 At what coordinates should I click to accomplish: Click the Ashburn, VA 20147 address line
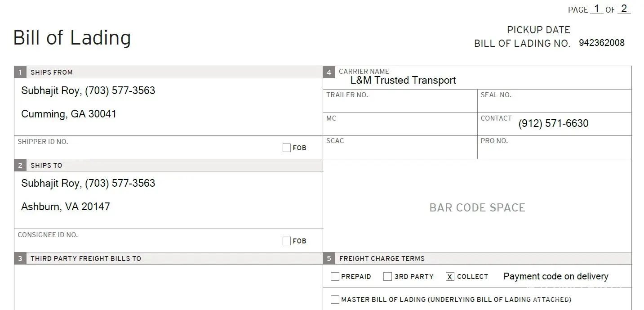coord(66,207)
